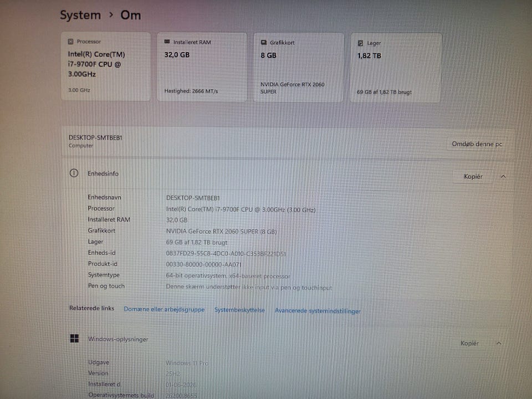
Task: Click Systemtype value 64-bit operativsystem
Action: click(x=228, y=276)
